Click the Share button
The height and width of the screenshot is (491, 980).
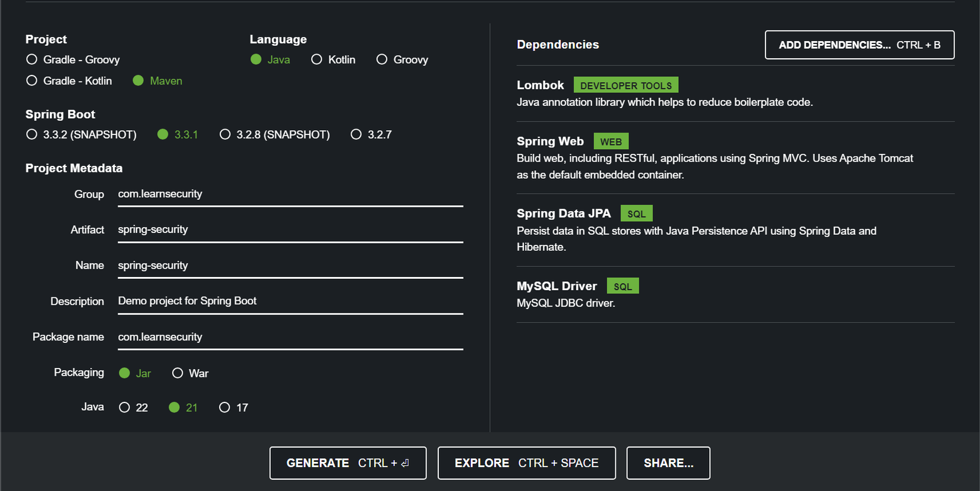click(668, 463)
